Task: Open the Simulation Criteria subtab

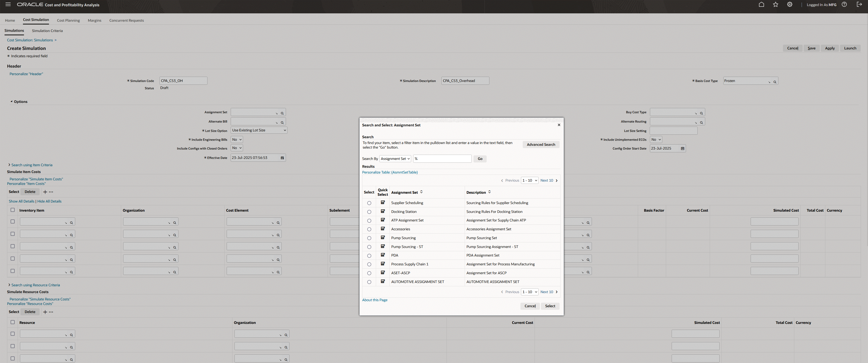Action: (47, 31)
